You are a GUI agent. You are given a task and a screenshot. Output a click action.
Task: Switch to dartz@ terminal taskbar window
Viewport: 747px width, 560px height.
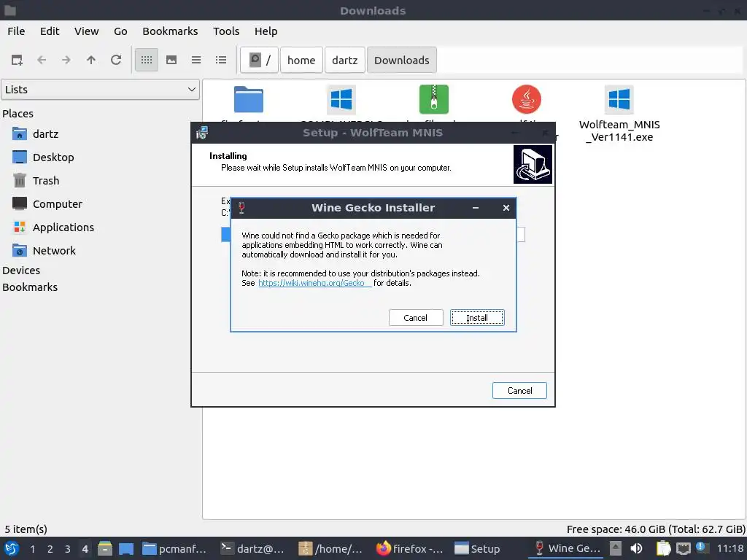tap(252, 548)
